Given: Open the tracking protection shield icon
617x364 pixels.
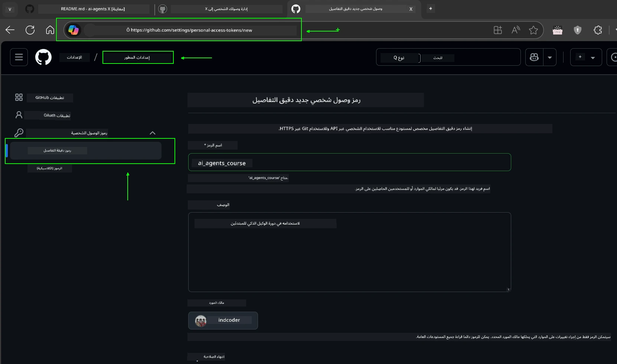Looking at the screenshot, I should click(578, 30).
